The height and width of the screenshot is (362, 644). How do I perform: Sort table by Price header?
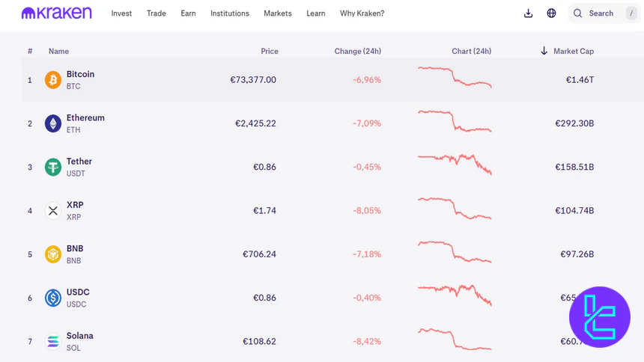click(269, 52)
